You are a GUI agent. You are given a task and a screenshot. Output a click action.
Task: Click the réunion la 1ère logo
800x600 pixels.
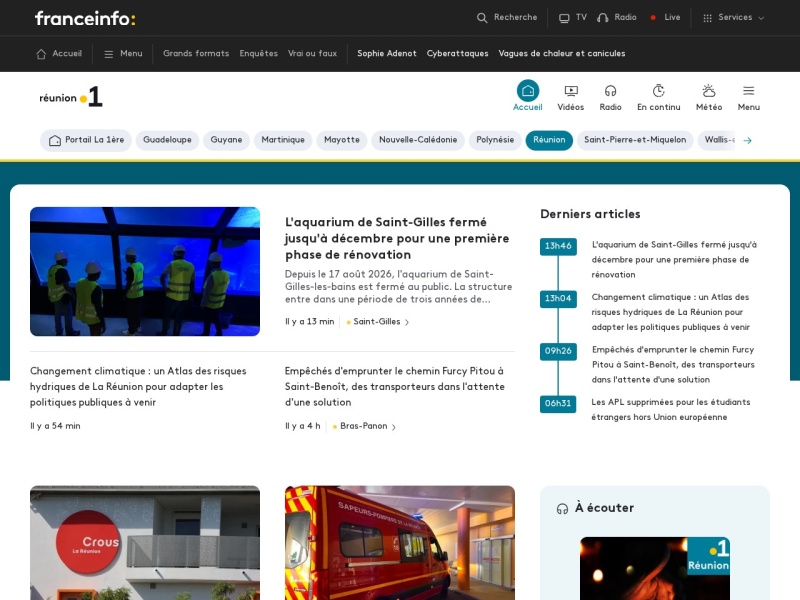pos(71,97)
